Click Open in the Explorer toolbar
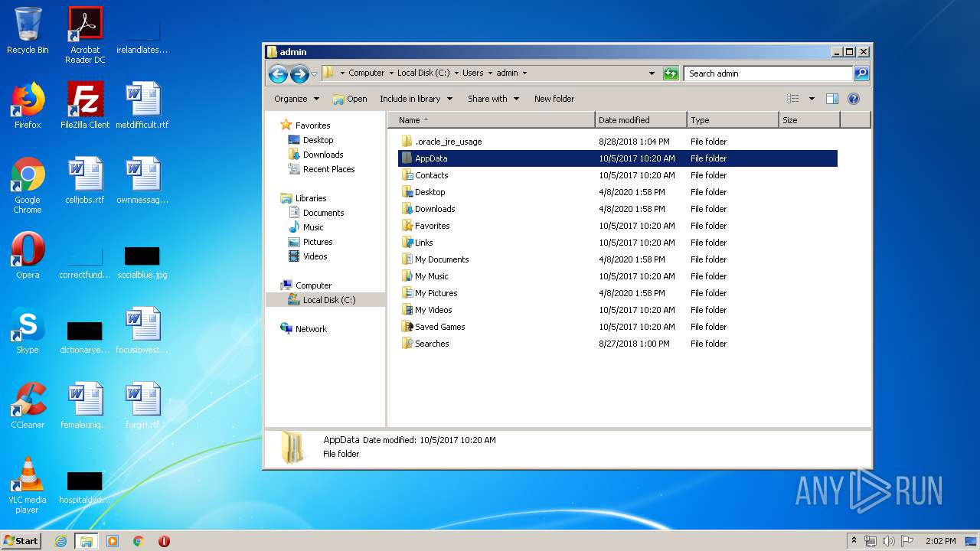 [x=350, y=99]
